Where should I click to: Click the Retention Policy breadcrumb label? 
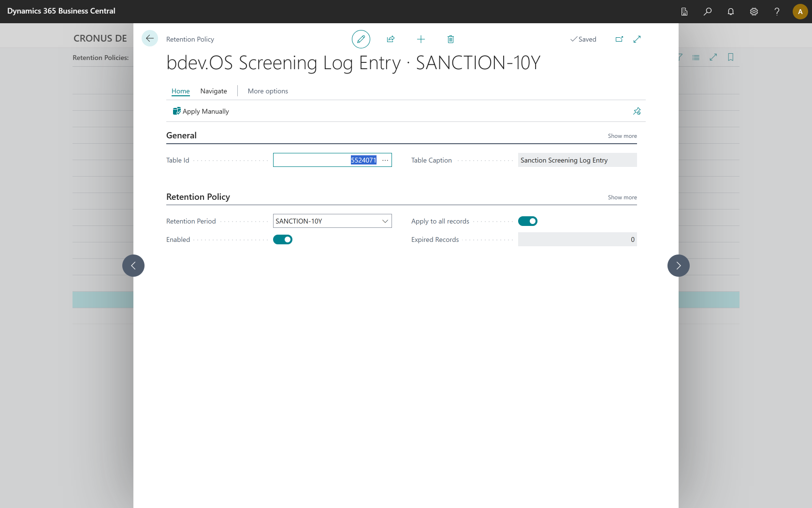190,39
